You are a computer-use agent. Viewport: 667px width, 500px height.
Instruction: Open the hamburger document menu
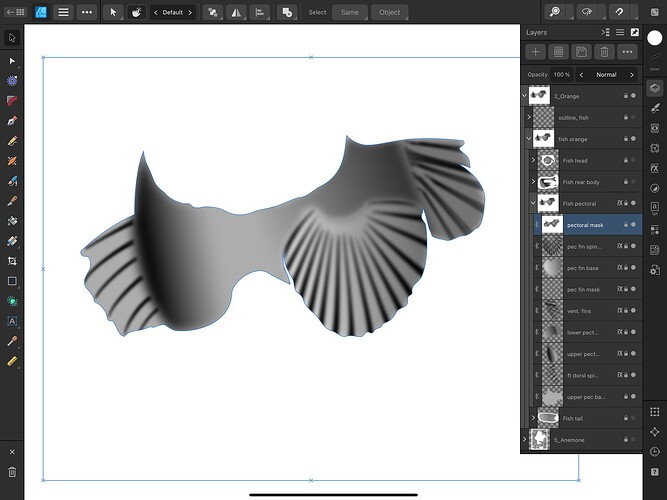(x=63, y=12)
